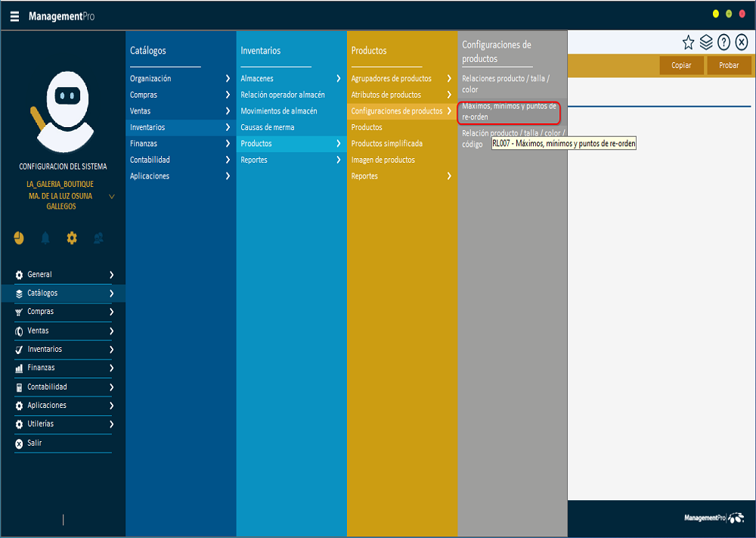
Task: Open help with the question mark icon
Action: pos(723,42)
